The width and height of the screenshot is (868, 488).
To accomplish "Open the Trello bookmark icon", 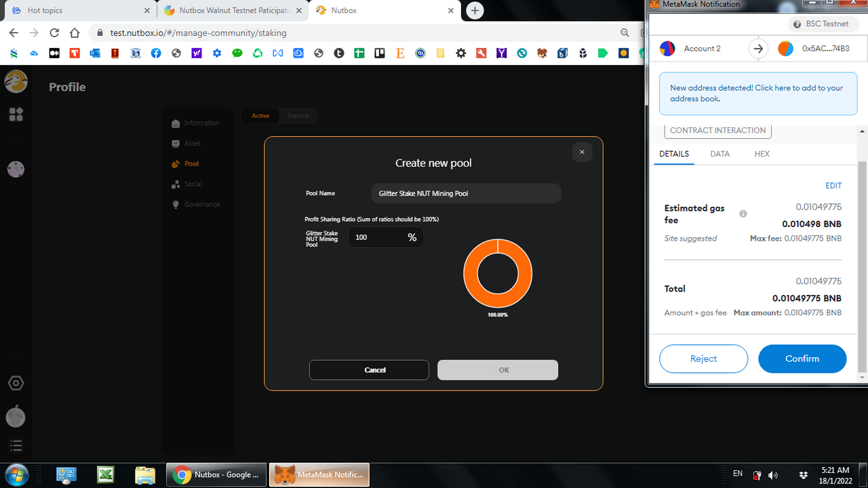I will point(380,53).
